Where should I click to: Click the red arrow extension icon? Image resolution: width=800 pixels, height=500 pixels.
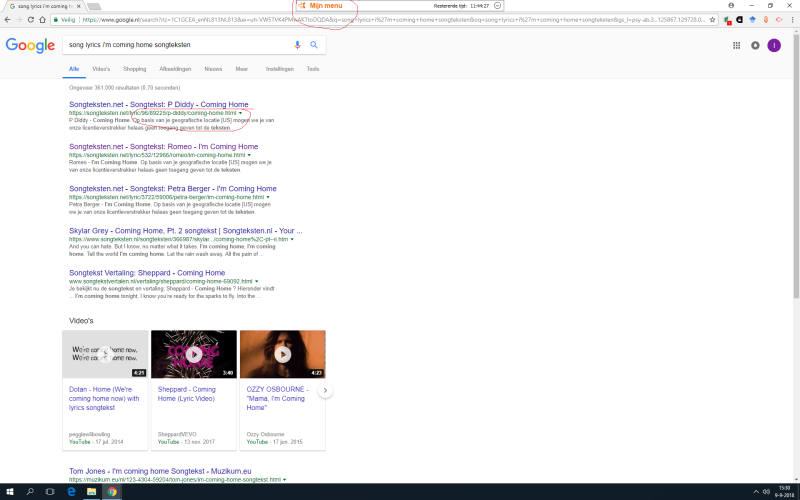[779, 19]
